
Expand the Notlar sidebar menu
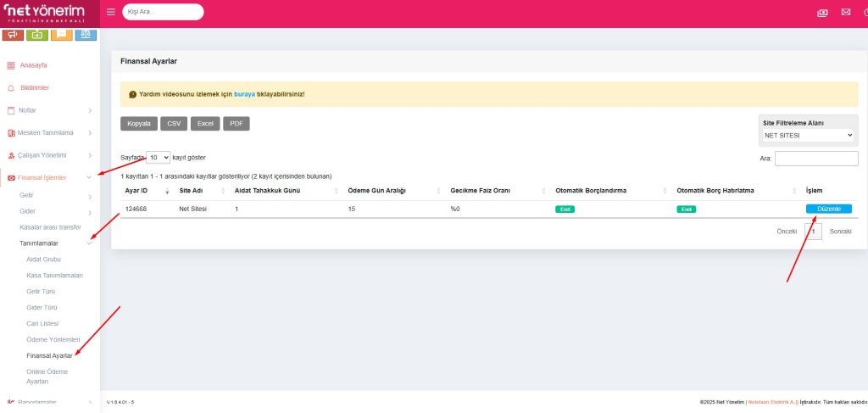point(49,110)
